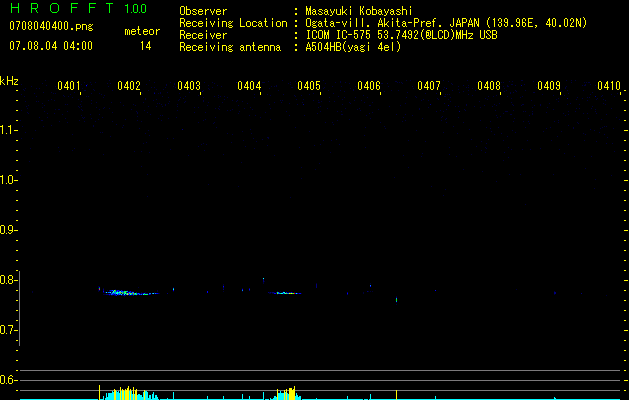Click the 0.7 kHz frequency tick label
629x400 pixels.
pos(7,330)
